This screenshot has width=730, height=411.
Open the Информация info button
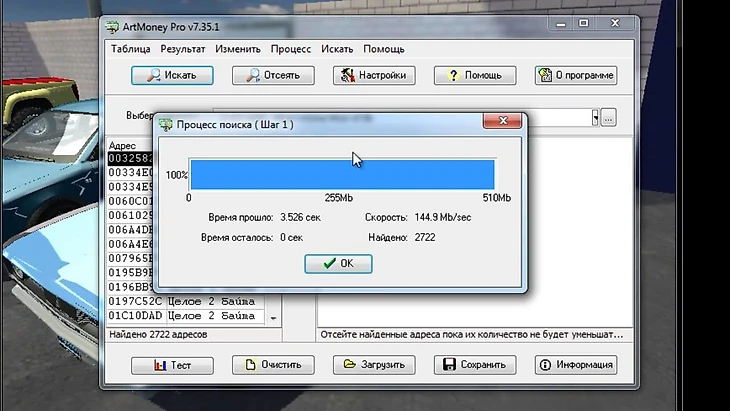(x=575, y=365)
